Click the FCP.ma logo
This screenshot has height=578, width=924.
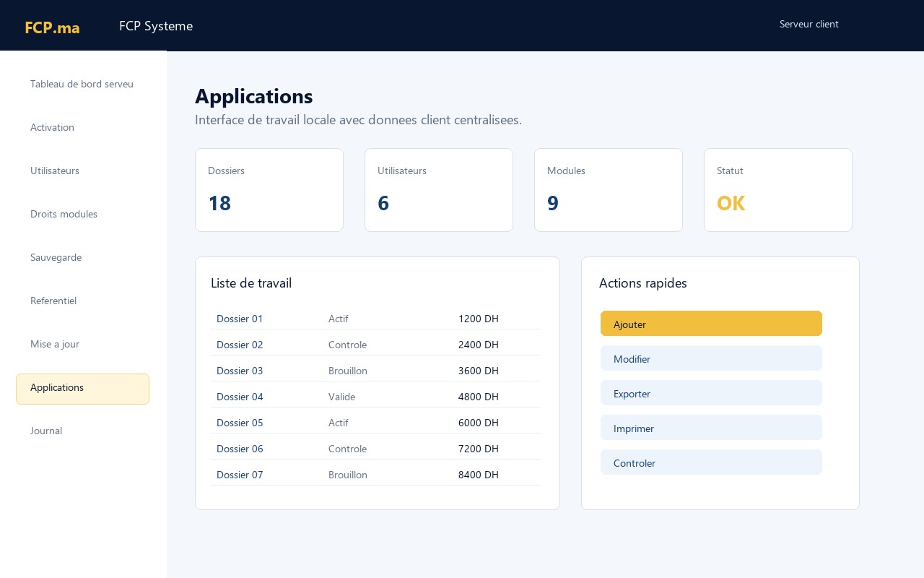pos(52,27)
